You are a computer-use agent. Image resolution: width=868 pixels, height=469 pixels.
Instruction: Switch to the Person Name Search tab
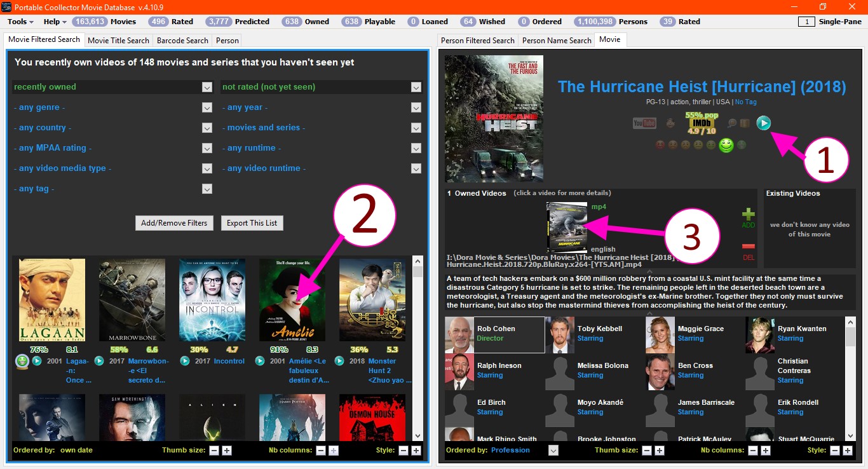tap(557, 40)
